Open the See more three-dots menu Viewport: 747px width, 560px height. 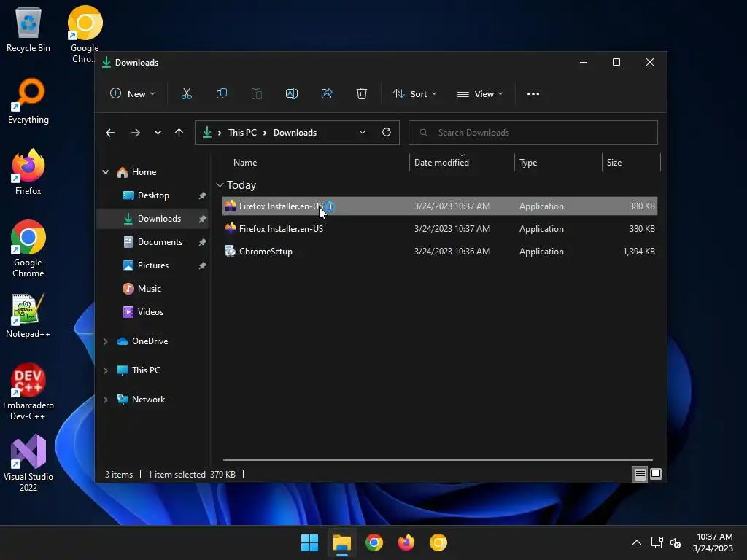(533, 94)
